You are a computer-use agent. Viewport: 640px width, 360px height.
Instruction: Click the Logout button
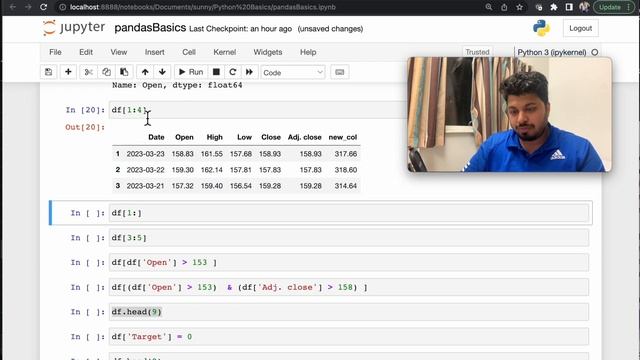pos(580,28)
